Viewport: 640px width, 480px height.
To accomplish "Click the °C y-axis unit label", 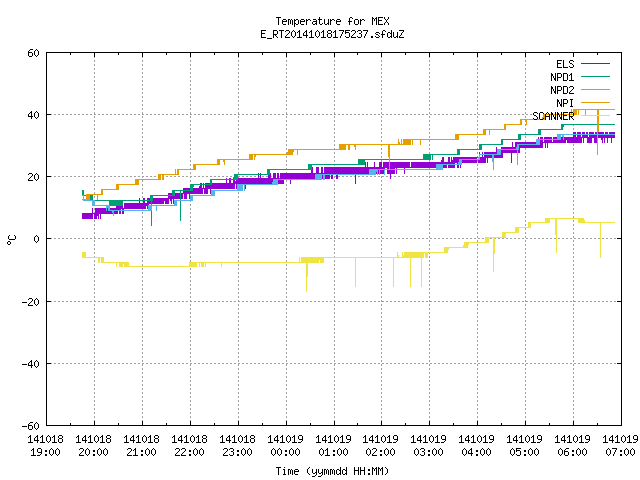I will [11, 240].
